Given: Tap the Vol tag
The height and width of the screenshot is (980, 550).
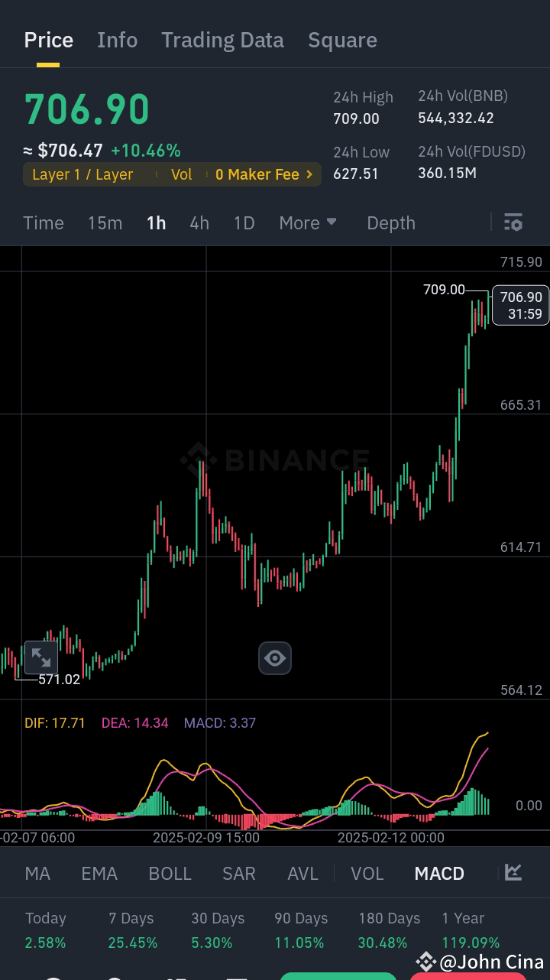Looking at the screenshot, I should (x=182, y=174).
